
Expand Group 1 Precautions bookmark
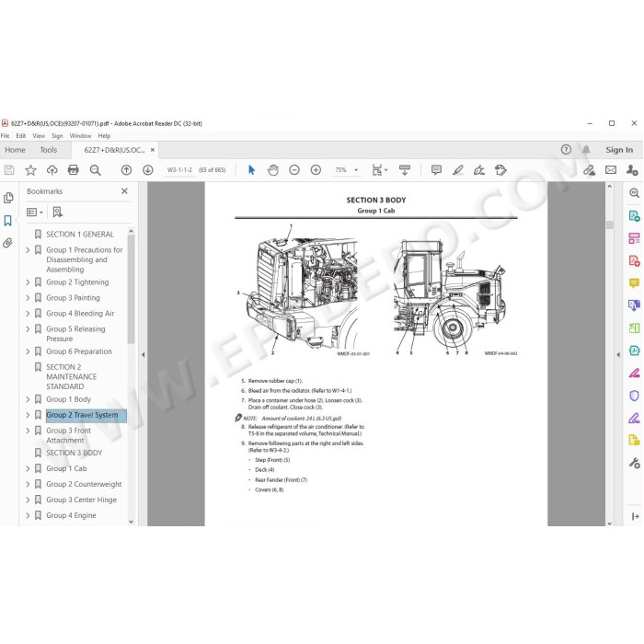28,249
